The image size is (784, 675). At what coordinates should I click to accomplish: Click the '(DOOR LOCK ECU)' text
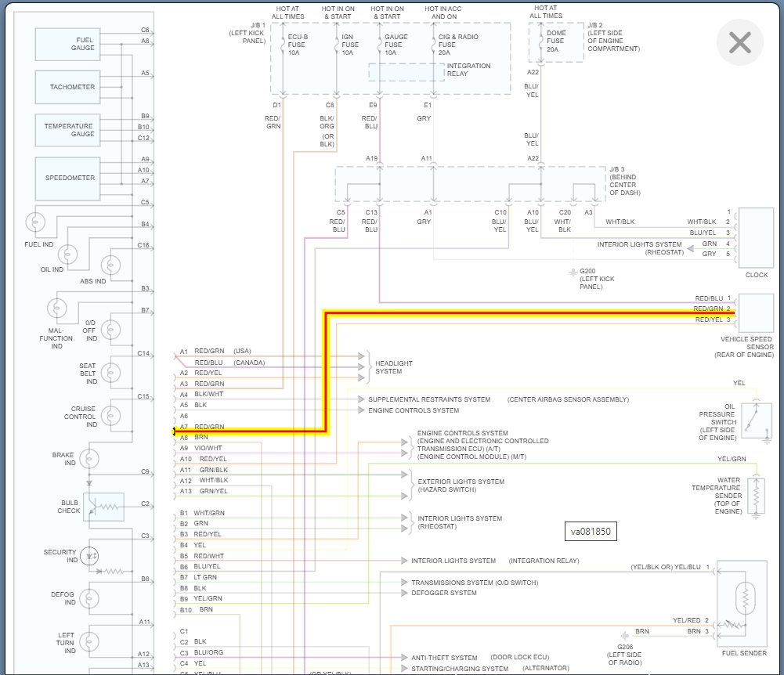(519, 657)
